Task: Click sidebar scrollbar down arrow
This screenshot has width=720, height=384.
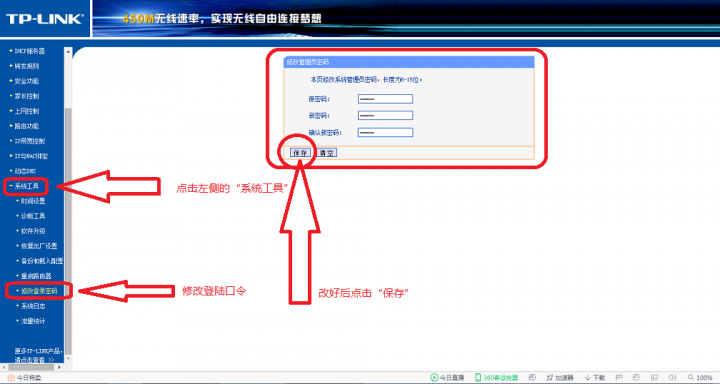Action: (x=68, y=359)
